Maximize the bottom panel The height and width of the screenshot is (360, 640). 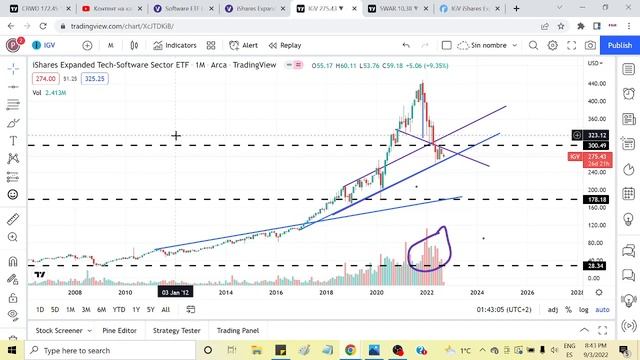(x=602, y=330)
